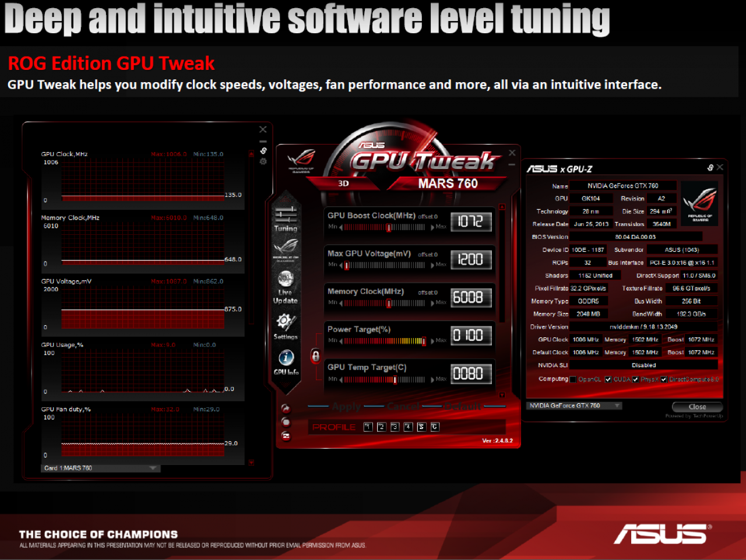Click scroll-down arrow in GPU Tweak tuning list
Screen dimensions: 746x560
[x=502, y=395]
